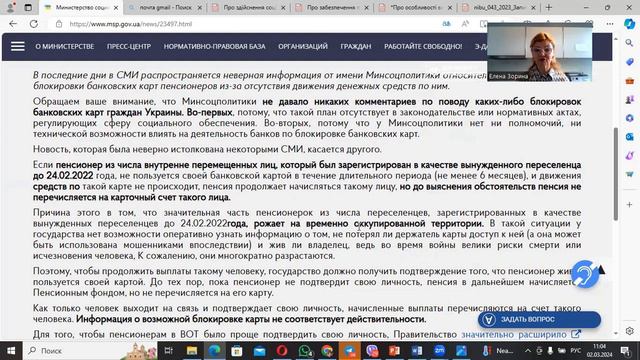
Task: Click microphone icon in system tray
Action: click(x=550, y=351)
